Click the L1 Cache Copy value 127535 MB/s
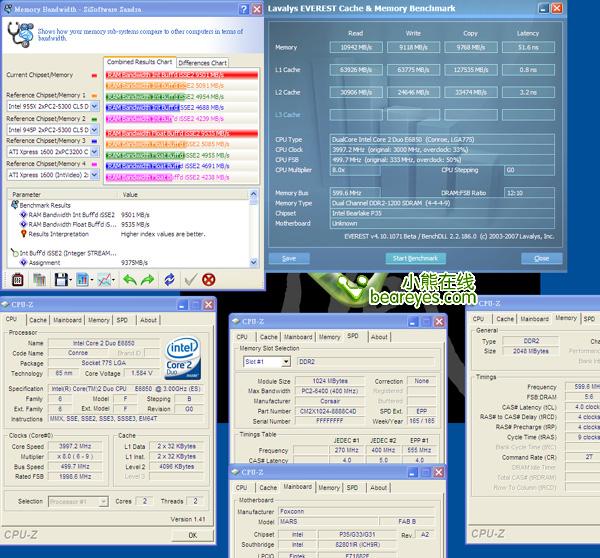Screen dimensions: 600x558 pos(471,70)
